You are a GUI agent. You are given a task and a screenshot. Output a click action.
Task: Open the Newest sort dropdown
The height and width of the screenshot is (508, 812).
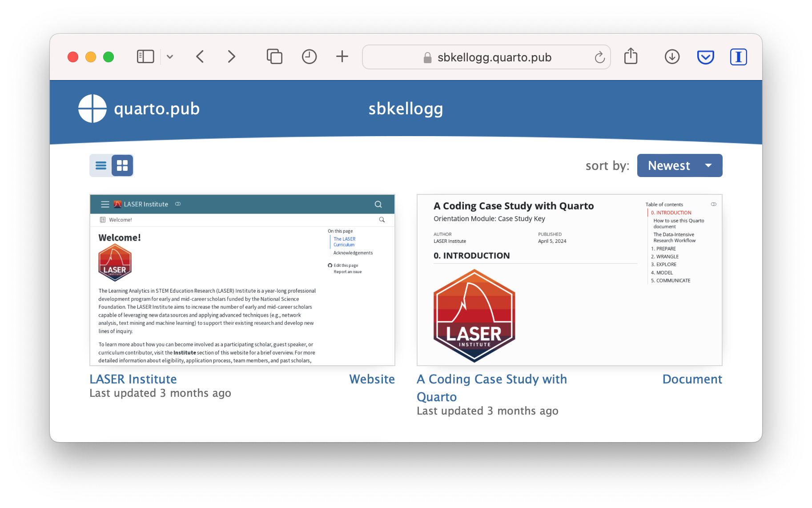click(x=679, y=165)
